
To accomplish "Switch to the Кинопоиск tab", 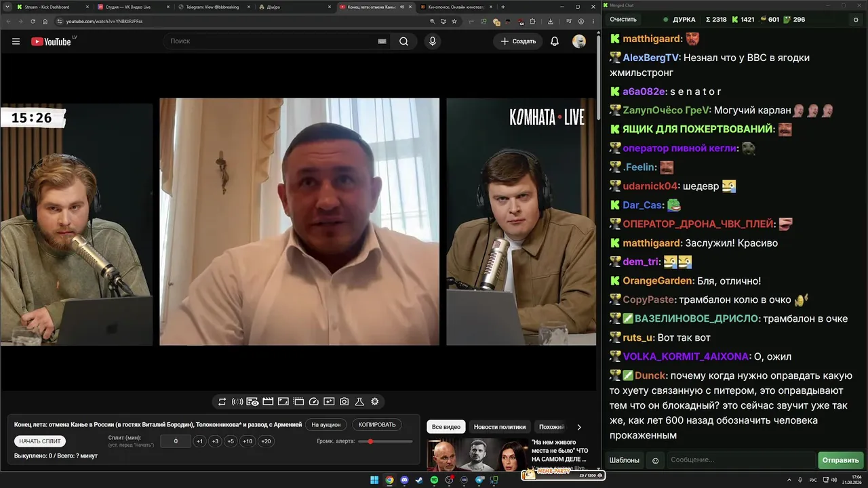I will coord(456,7).
